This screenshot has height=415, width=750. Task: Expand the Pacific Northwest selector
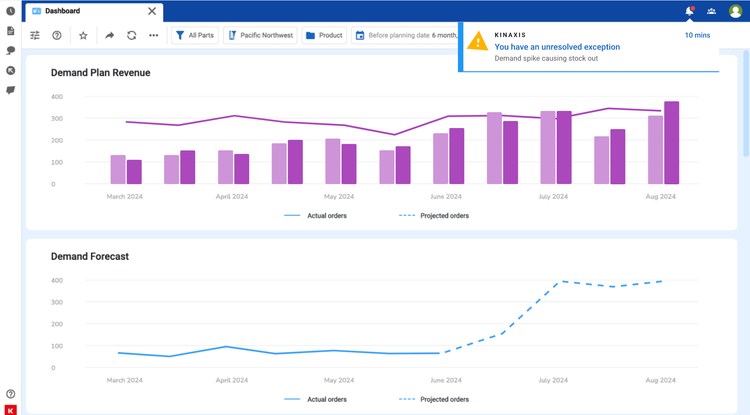tap(260, 35)
